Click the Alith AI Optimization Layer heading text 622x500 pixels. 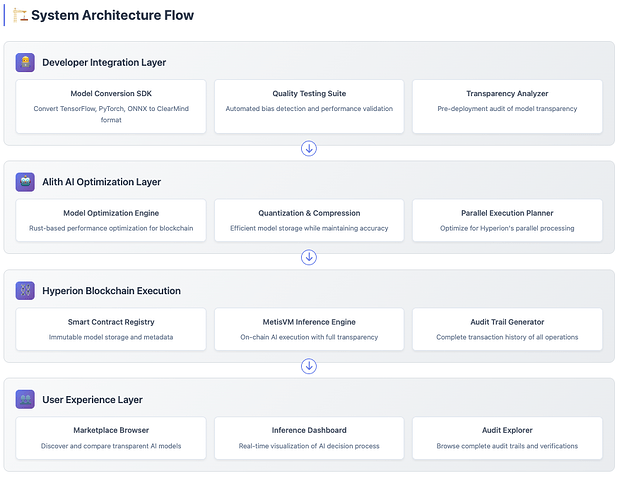[102, 182]
